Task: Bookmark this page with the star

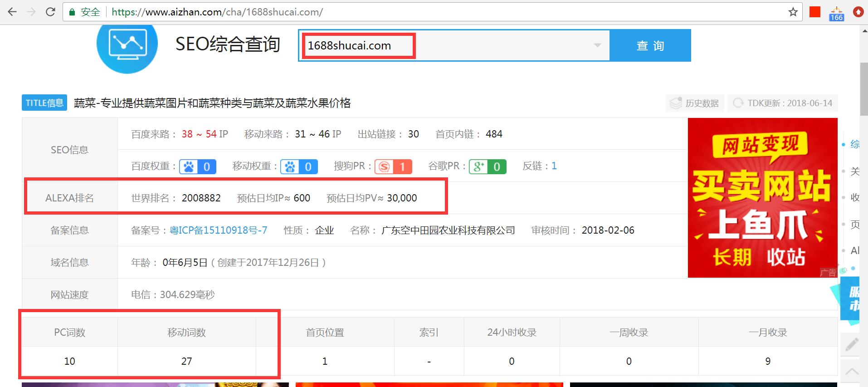Action: [x=793, y=12]
